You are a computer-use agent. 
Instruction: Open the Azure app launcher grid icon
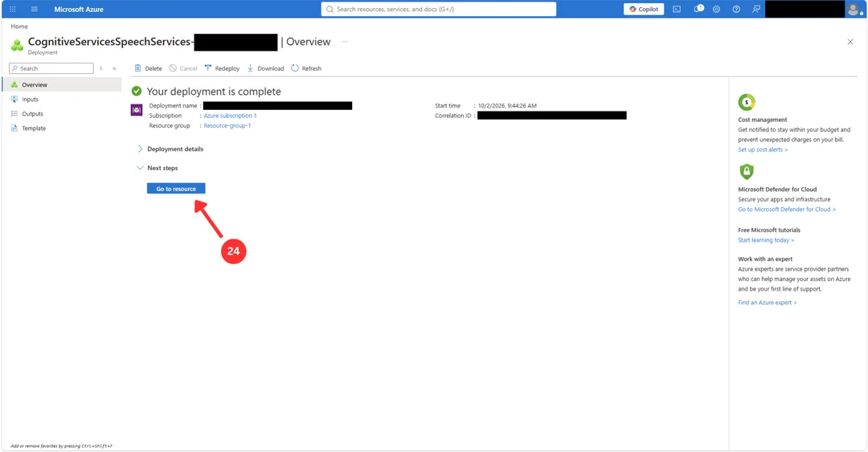[13, 9]
